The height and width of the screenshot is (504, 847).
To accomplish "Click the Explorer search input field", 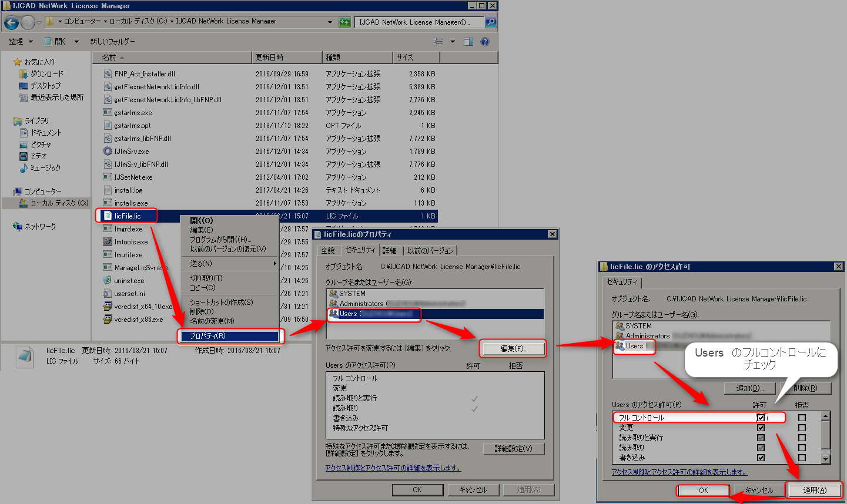I will click(420, 22).
